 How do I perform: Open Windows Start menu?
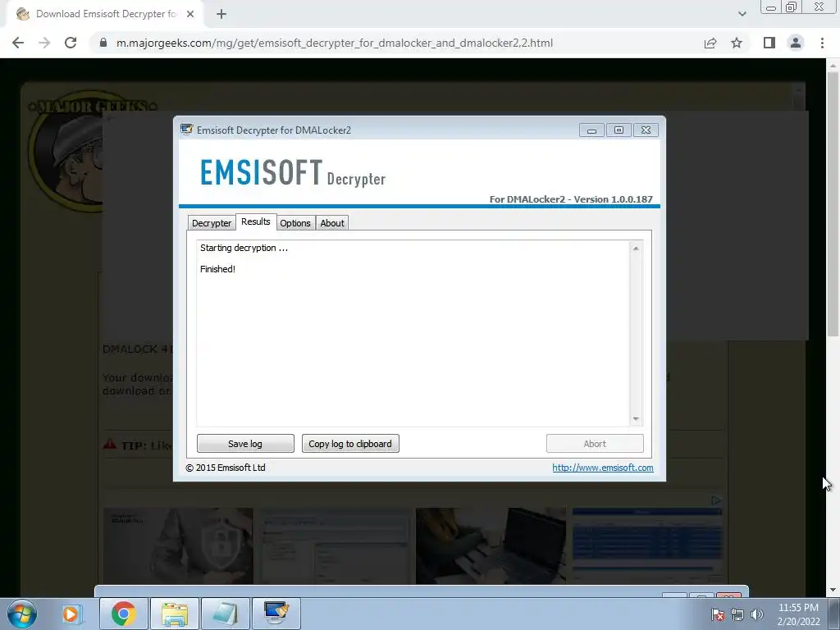pos(22,614)
